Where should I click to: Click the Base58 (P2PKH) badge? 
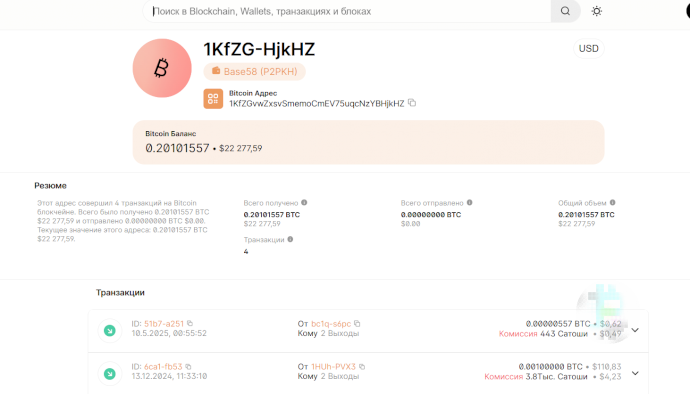254,72
